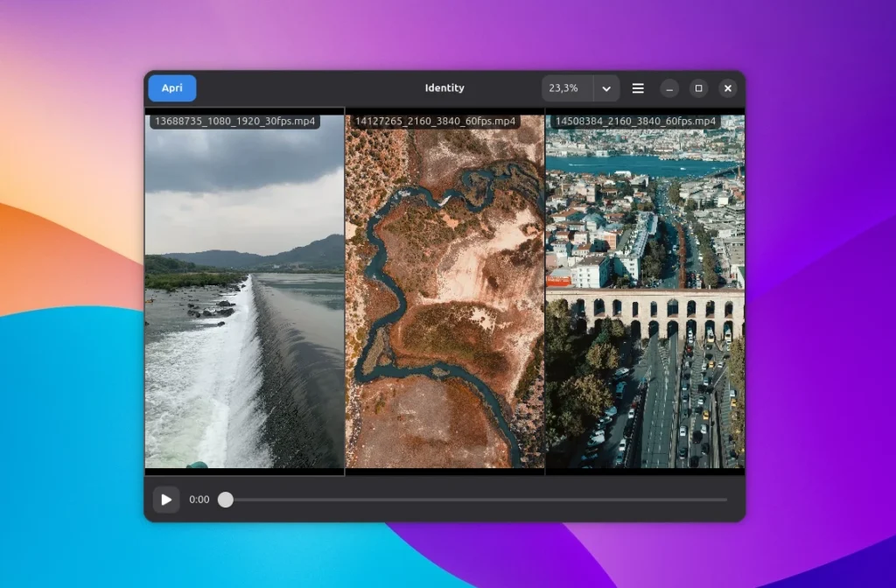This screenshot has height=588, width=896.
Task: Close the Identity window
Action: coord(727,88)
